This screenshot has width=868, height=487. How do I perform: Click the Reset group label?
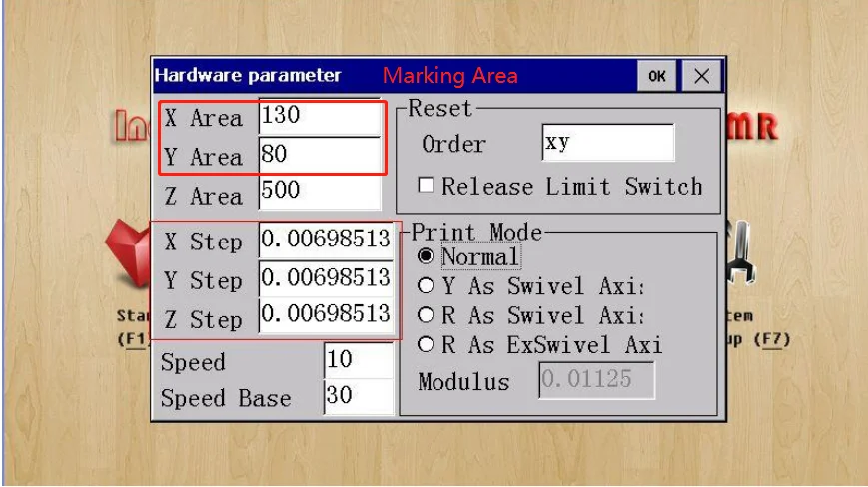[440, 109]
